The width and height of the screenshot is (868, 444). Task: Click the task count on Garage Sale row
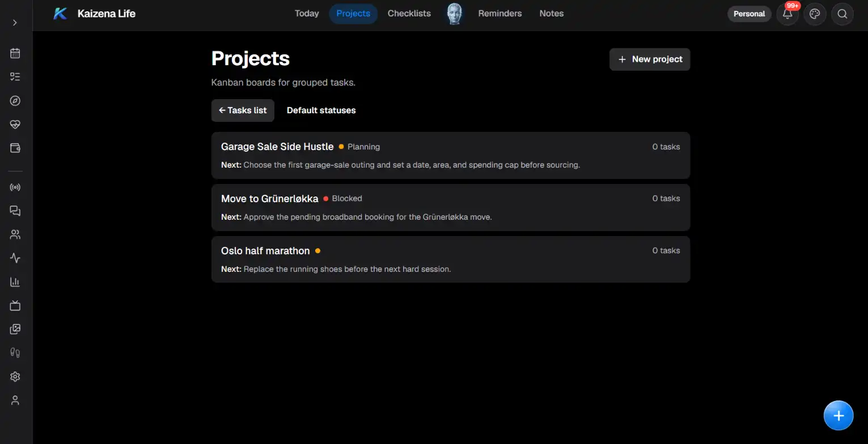pyautogui.click(x=666, y=147)
